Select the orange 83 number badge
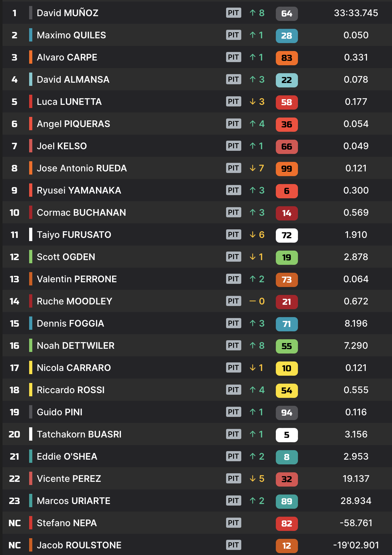The width and height of the screenshot is (392, 555). click(287, 58)
